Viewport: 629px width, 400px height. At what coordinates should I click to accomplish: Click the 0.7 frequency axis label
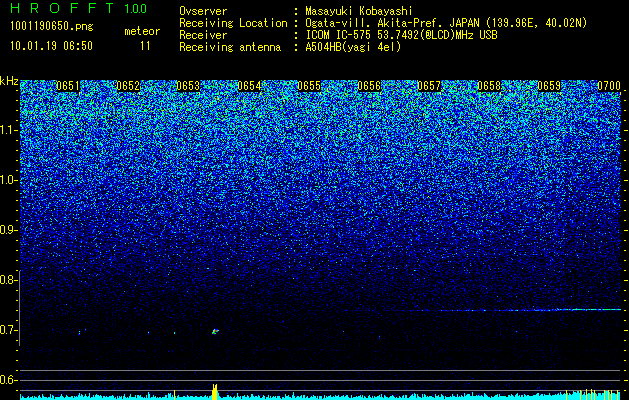tap(8, 330)
